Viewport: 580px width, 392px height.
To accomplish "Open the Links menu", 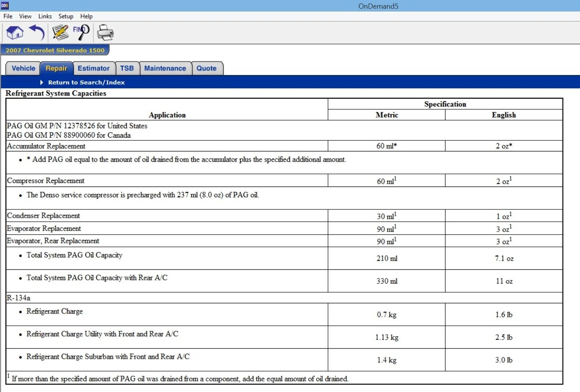I will (45, 16).
